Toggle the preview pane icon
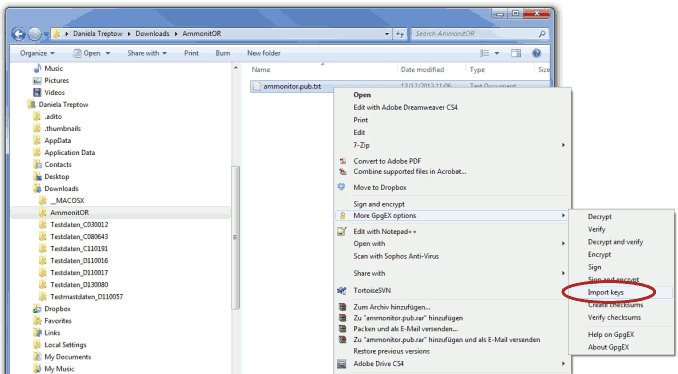678x374 pixels. (516, 53)
